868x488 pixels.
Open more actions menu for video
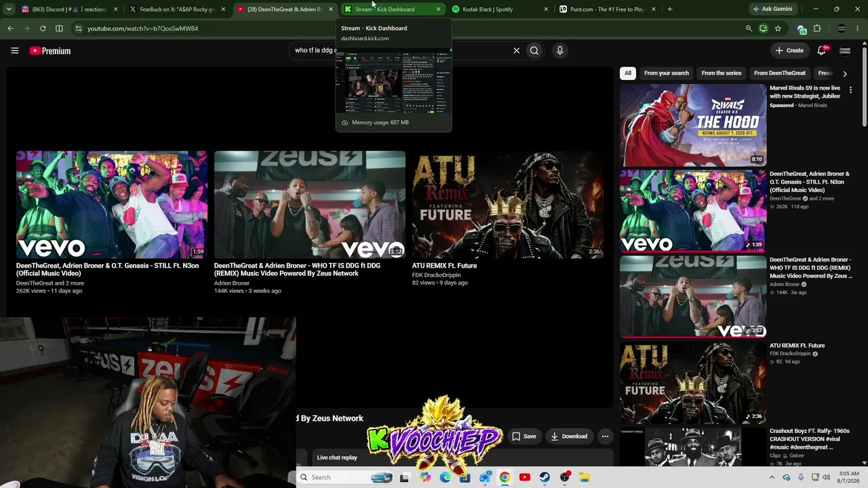point(605,436)
